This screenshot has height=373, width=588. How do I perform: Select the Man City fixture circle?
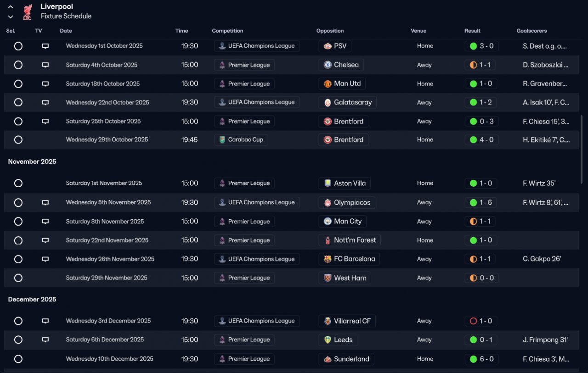18,222
